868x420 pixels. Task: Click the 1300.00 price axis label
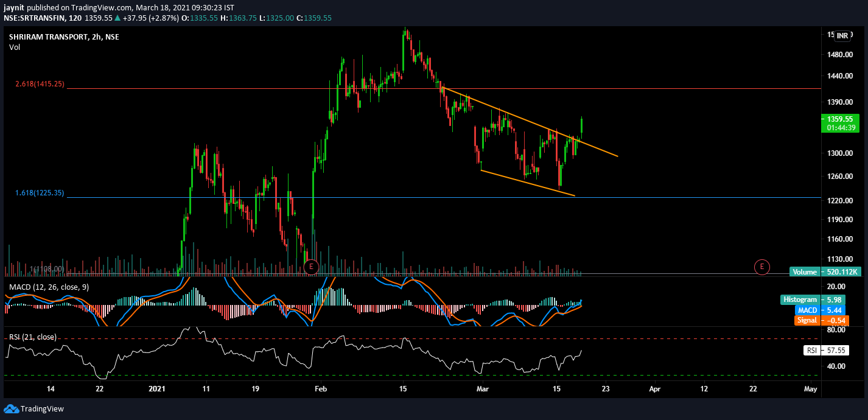coord(839,153)
